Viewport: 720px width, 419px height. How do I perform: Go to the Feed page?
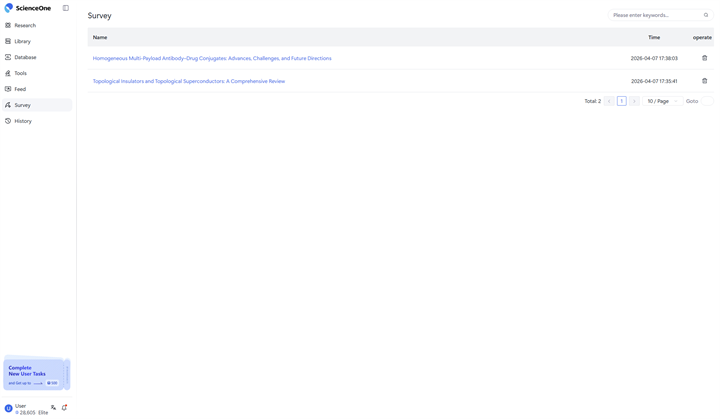click(x=20, y=89)
